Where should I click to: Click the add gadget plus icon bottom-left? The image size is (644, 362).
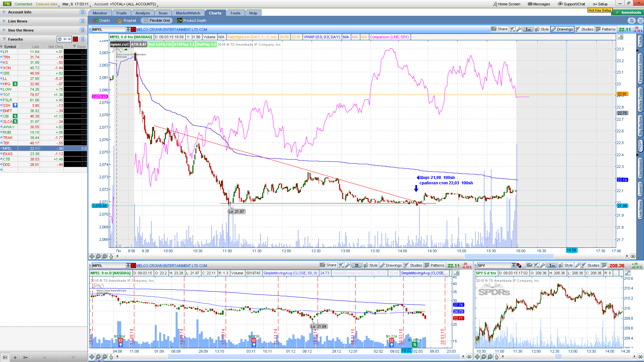coord(15,357)
